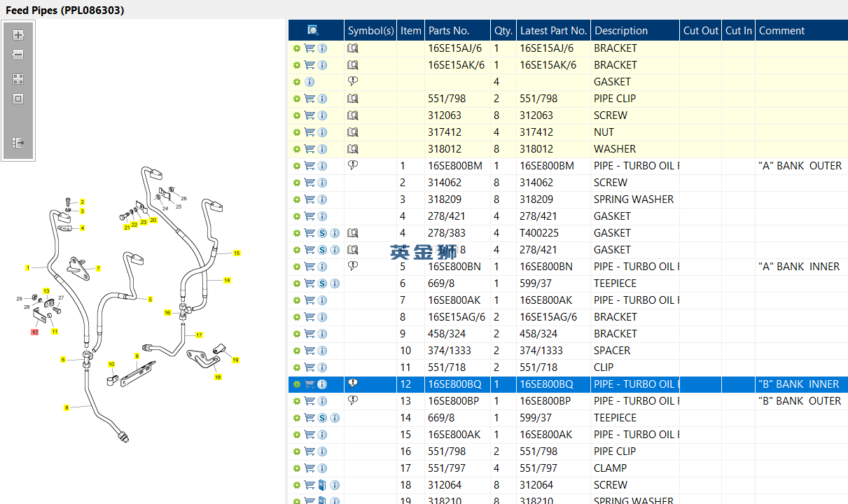Screen dimensions: 848x504
Task: Click the blue book icon on item 18 SCREW row
Action: tap(322, 485)
